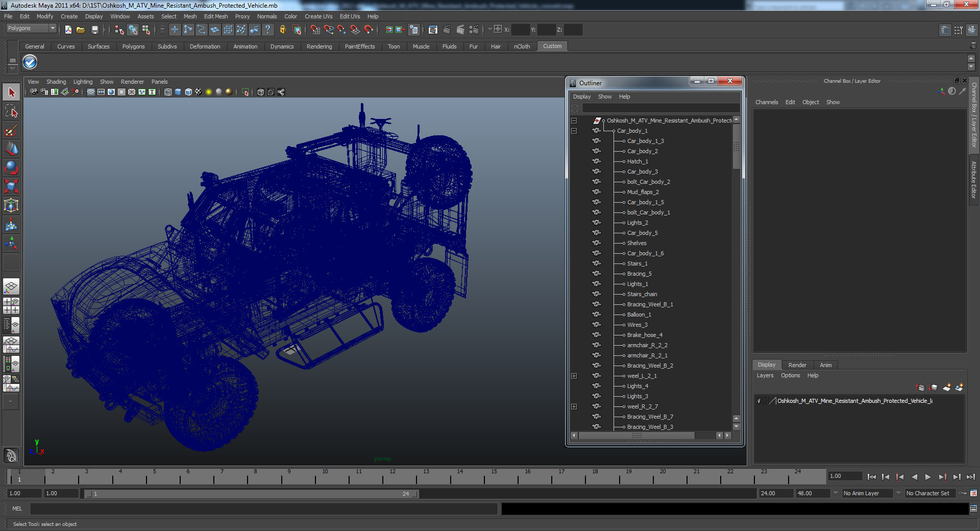Expand the weel_R_2_7 node
The height and width of the screenshot is (531, 980).
[574, 407]
